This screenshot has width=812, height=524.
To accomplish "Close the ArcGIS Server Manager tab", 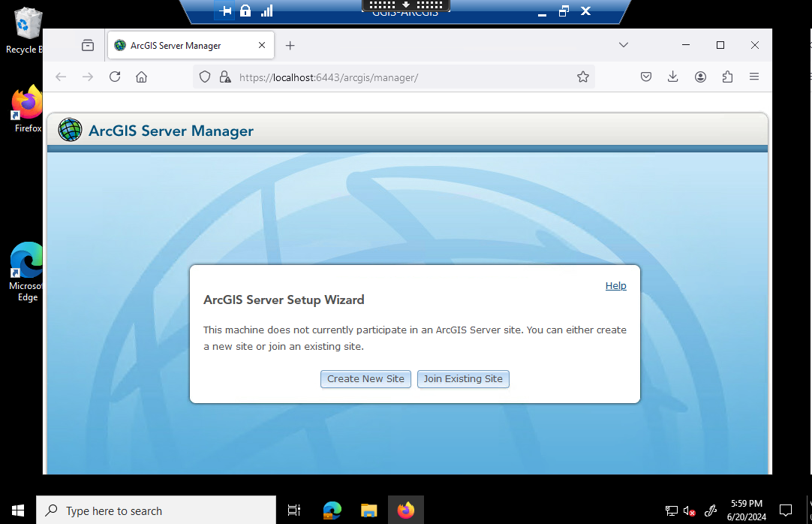I will (x=262, y=45).
